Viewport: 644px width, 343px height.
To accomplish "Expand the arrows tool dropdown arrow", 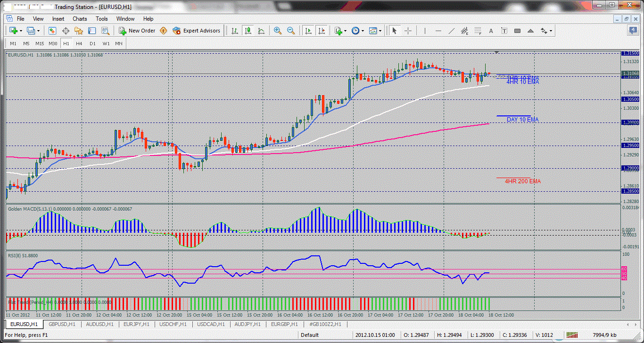I will (x=551, y=31).
